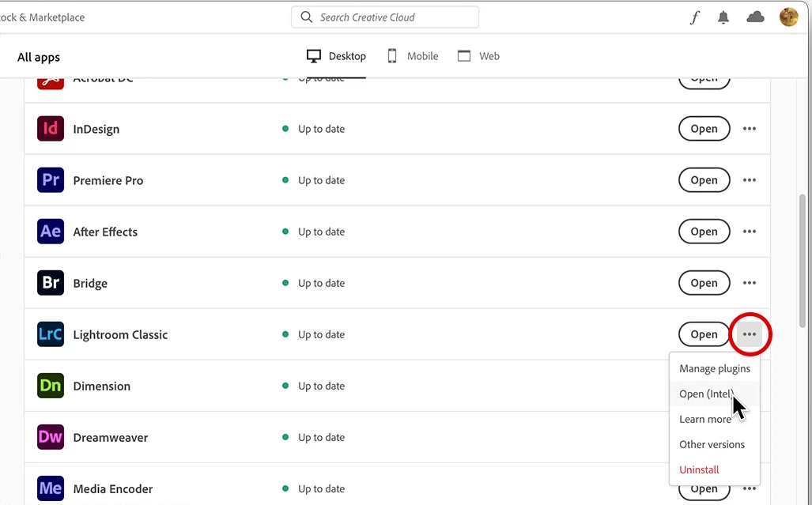Screen dimensions: 812x505
Task: Click the Media Encoder name text
Action: [x=113, y=489]
